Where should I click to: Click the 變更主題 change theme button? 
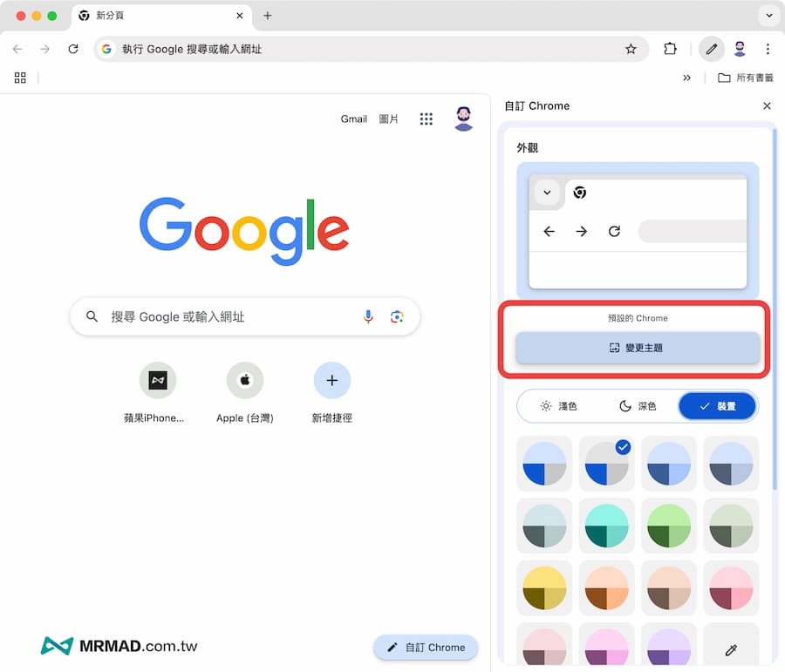(x=637, y=348)
